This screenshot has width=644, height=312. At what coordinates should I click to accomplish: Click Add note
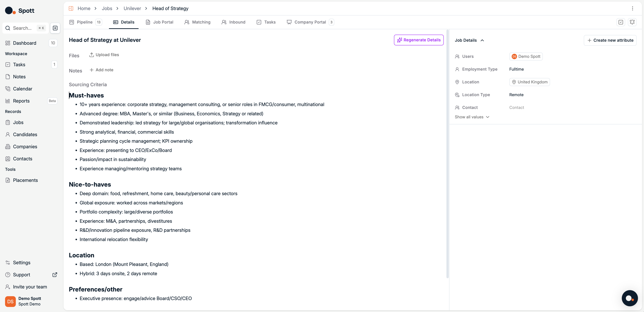tap(101, 70)
